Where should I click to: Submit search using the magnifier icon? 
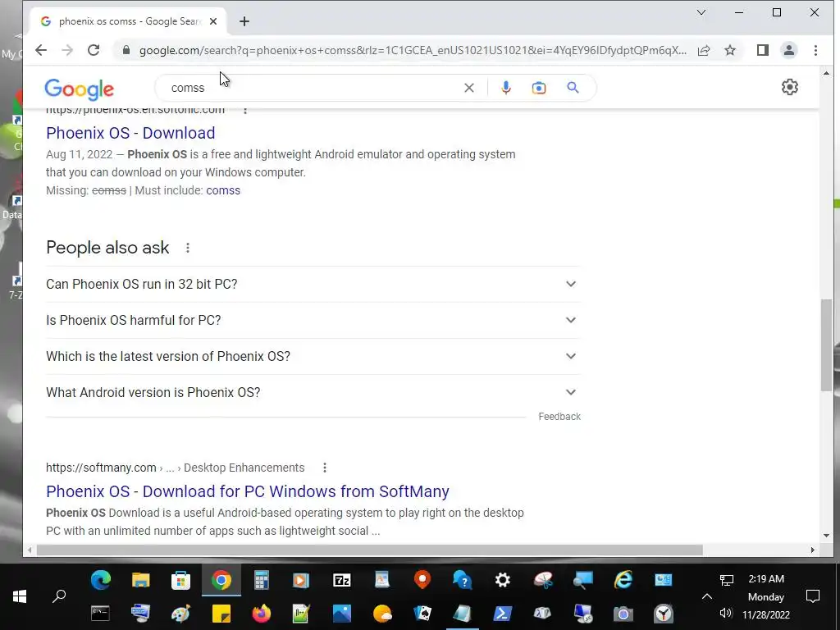573,88
